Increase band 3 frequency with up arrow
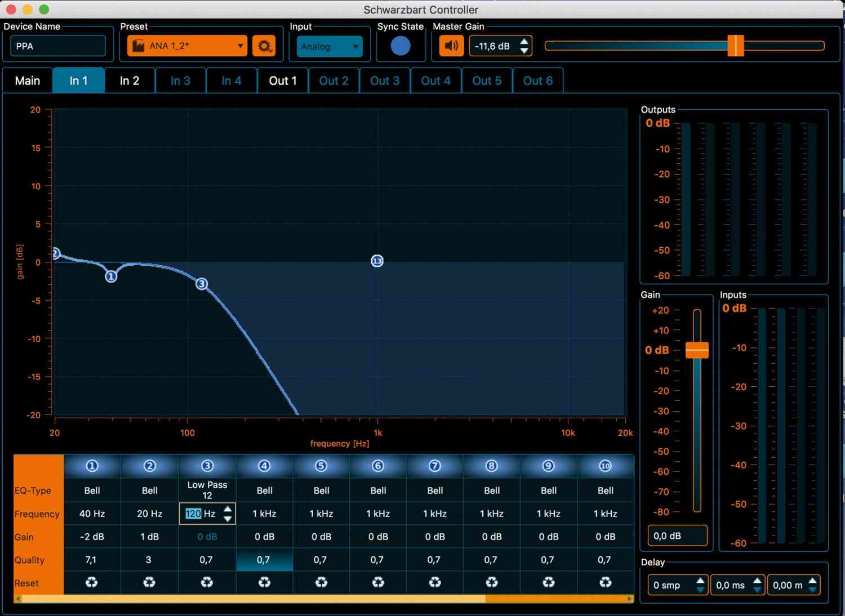Viewport: 845px width, 616px height. click(x=228, y=509)
